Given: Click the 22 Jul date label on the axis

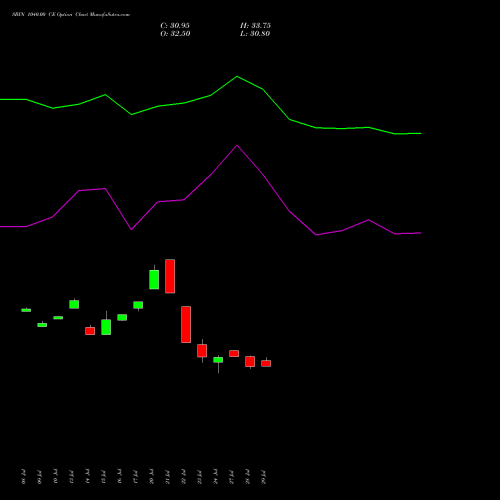Looking at the screenshot, I should [184, 477].
